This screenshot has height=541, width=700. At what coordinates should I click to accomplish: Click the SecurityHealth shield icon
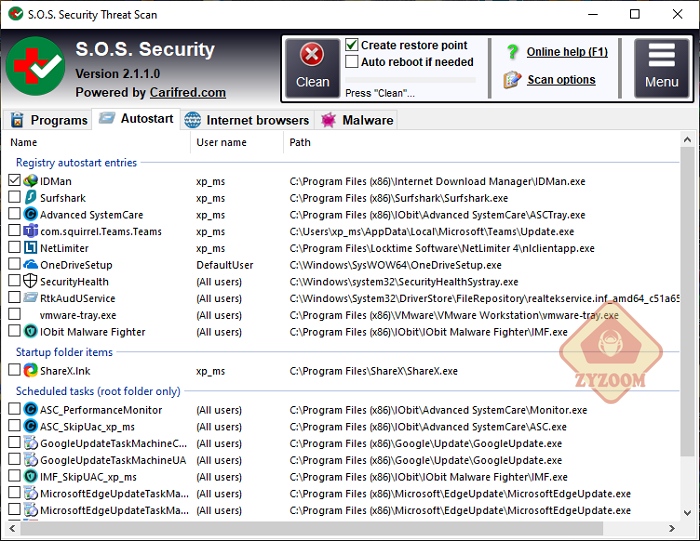click(x=30, y=281)
